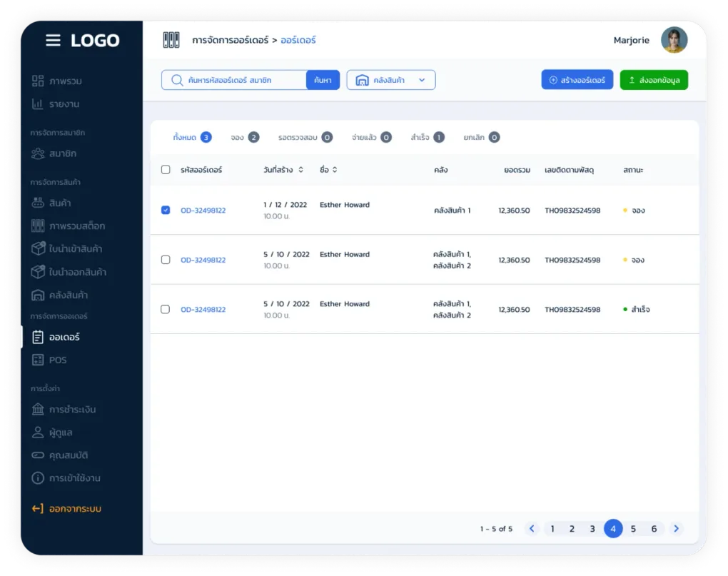
Task: Jump to page 5 in pagination
Action: coord(633,529)
